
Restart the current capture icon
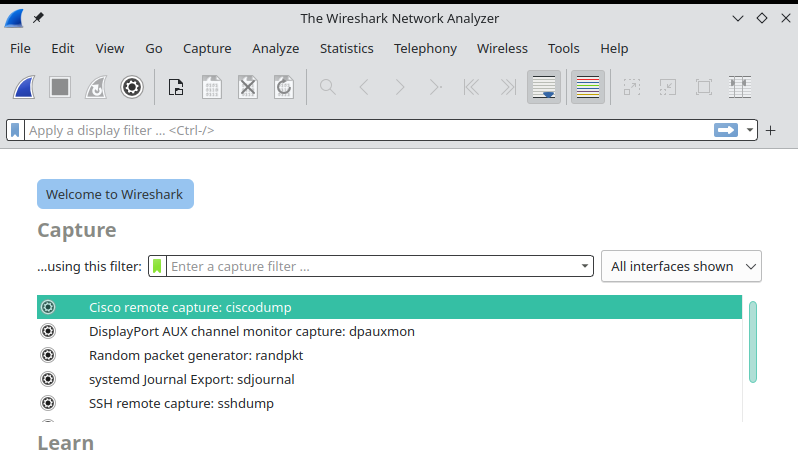[96, 87]
